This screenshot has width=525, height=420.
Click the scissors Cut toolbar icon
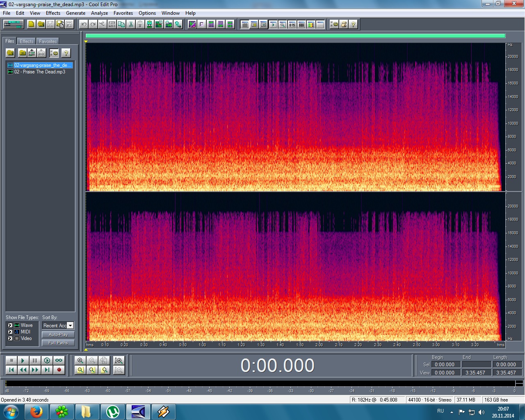(x=131, y=24)
